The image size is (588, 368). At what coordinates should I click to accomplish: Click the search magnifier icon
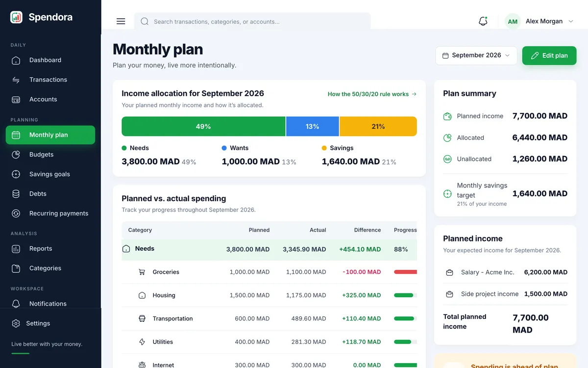145,22
